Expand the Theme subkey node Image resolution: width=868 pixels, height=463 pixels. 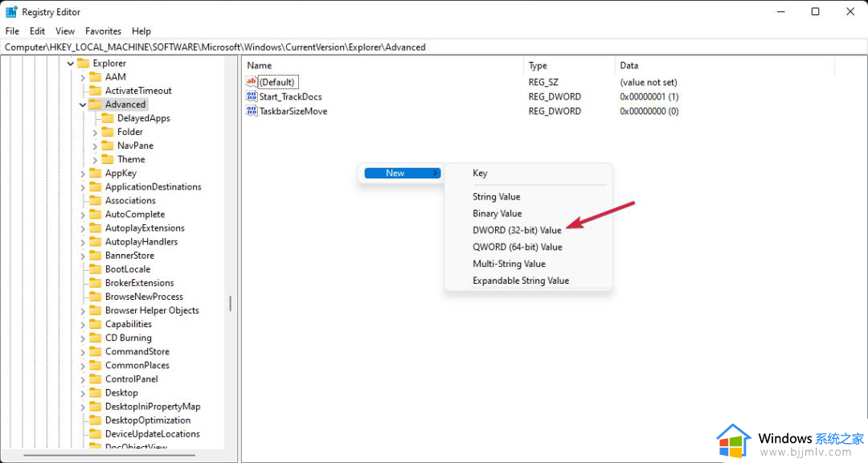[95, 160]
